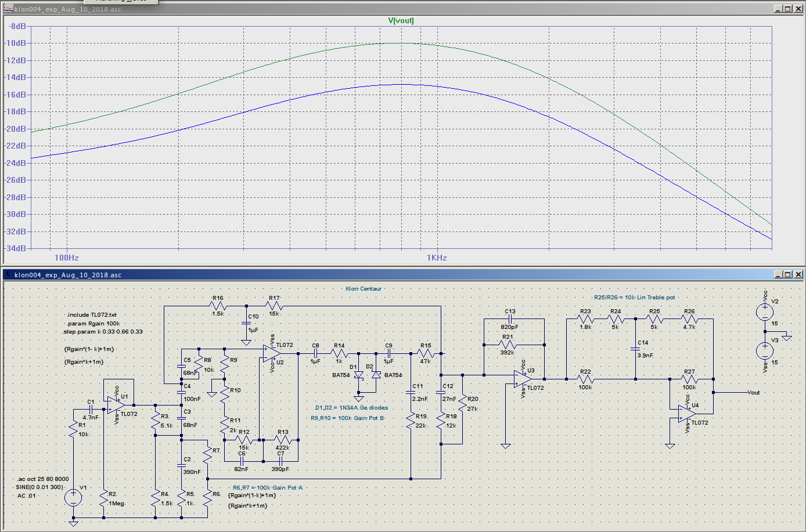The image size is (806, 532).
Task: Select resistor R15 47k symbol
Action: coord(426,353)
